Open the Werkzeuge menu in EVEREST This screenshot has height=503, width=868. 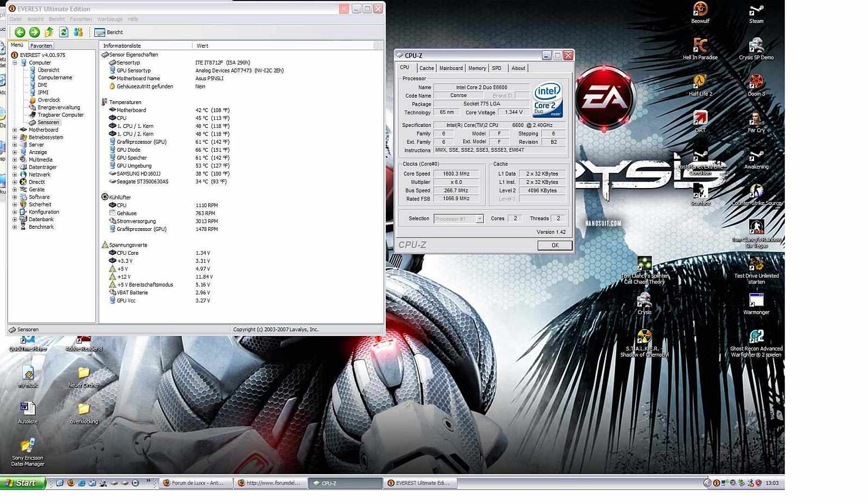pyautogui.click(x=110, y=20)
